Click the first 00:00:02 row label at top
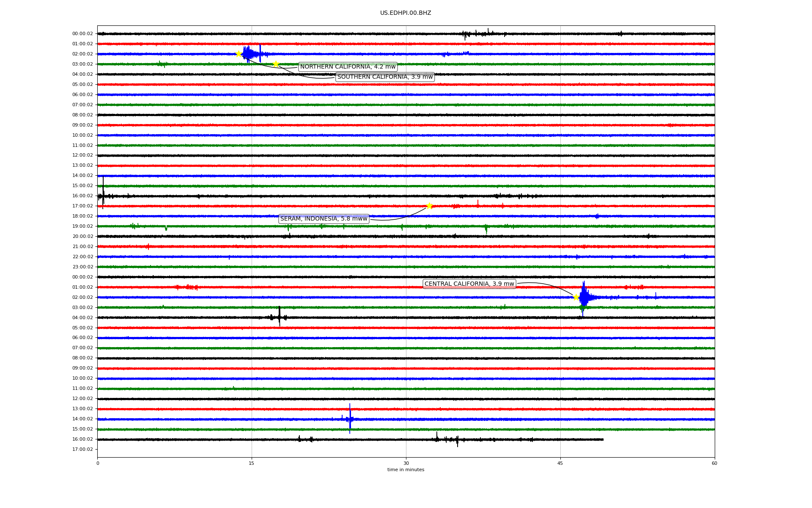 [82, 34]
